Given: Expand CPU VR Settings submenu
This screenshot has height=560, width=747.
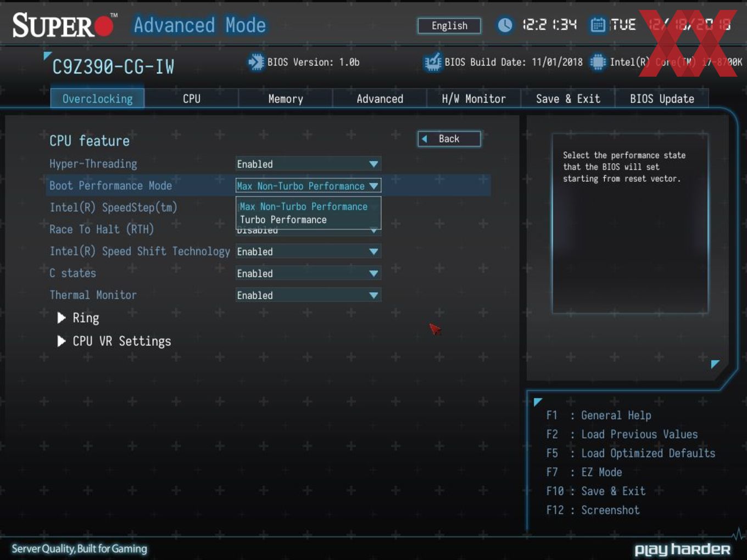Looking at the screenshot, I should 114,341.
